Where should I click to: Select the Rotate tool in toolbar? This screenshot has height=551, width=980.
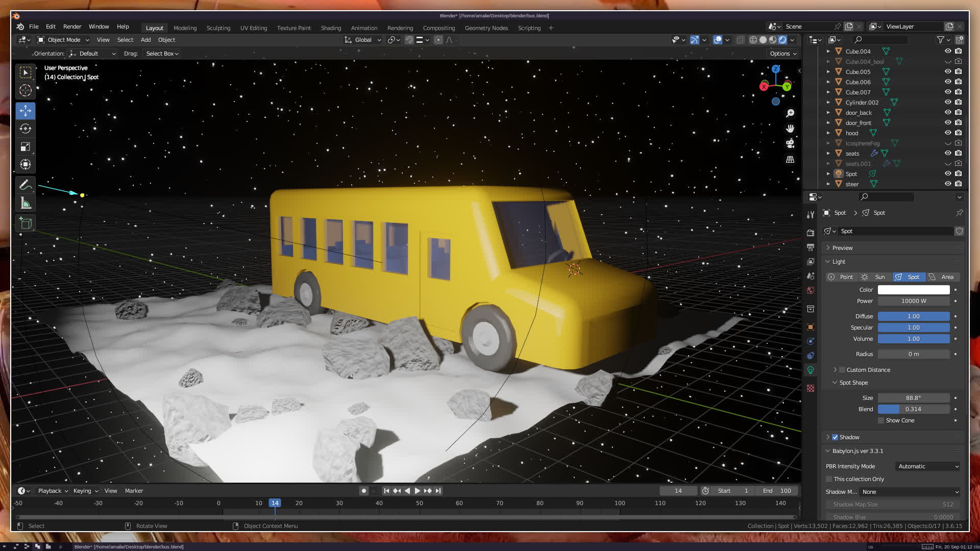[x=26, y=129]
